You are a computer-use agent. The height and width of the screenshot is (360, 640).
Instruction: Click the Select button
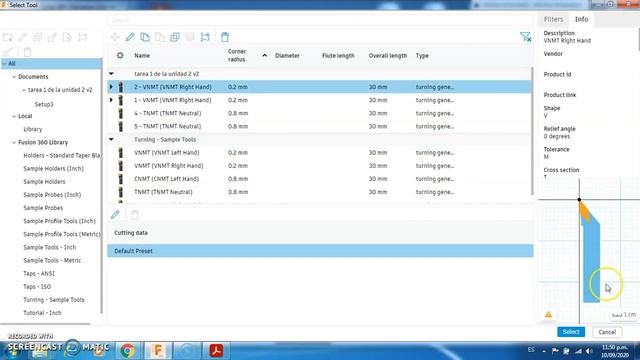point(571,332)
